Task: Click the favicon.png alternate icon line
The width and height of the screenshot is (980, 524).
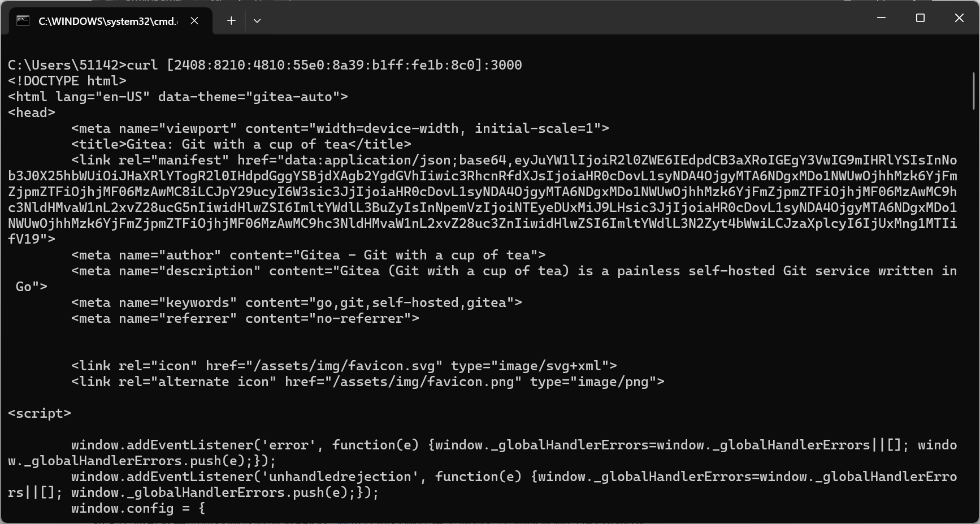Action: pos(367,382)
